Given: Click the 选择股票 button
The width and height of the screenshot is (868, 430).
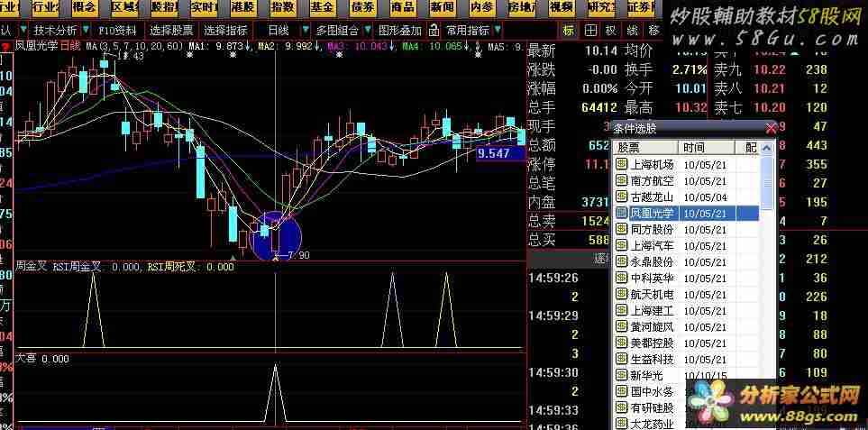Looking at the screenshot, I should 171,30.
